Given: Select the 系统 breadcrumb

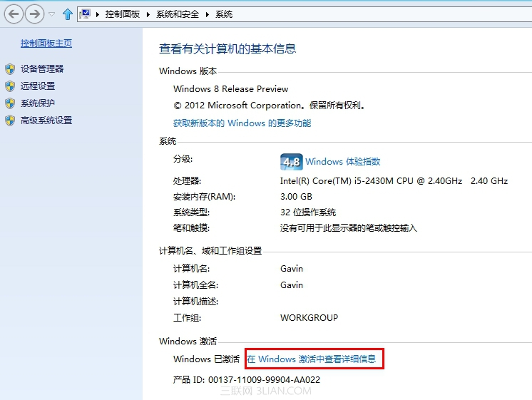Looking at the screenshot, I should 224,14.
